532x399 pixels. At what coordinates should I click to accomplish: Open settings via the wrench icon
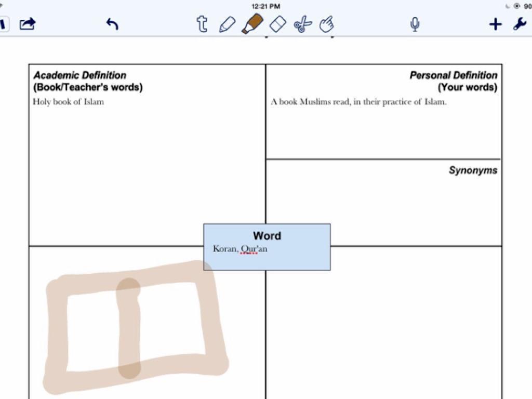[x=520, y=24]
